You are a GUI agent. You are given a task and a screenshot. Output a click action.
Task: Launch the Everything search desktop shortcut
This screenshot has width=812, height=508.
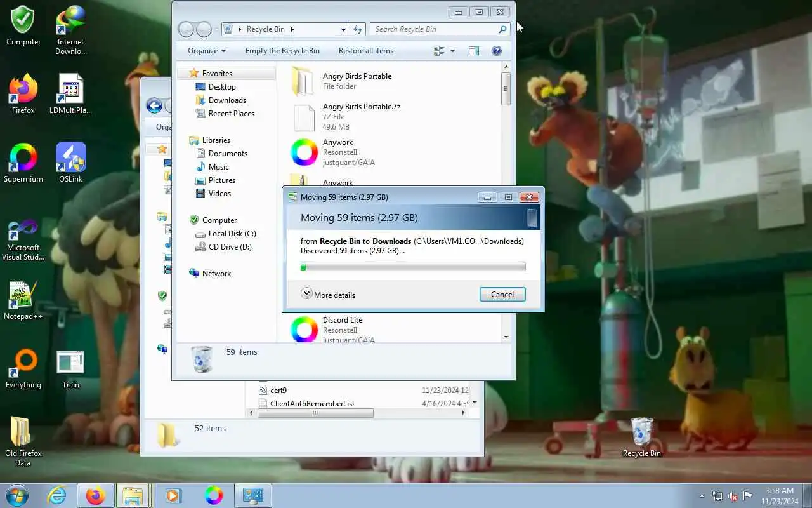(23, 368)
